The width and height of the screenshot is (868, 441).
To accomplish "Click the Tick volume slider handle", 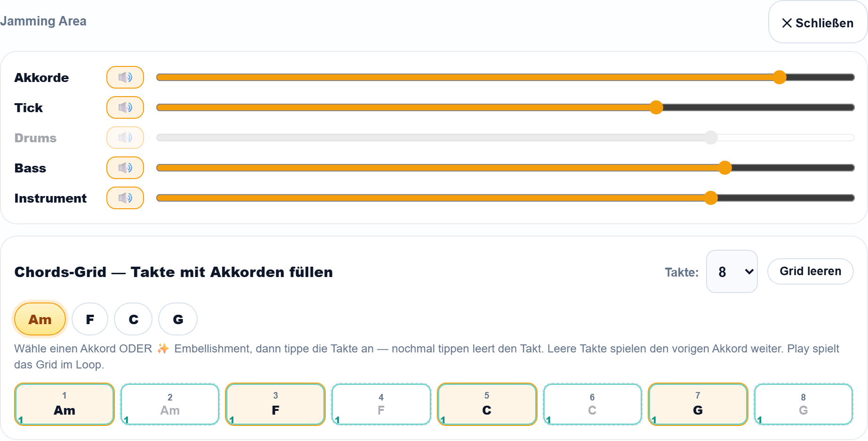I will pyautogui.click(x=656, y=107).
